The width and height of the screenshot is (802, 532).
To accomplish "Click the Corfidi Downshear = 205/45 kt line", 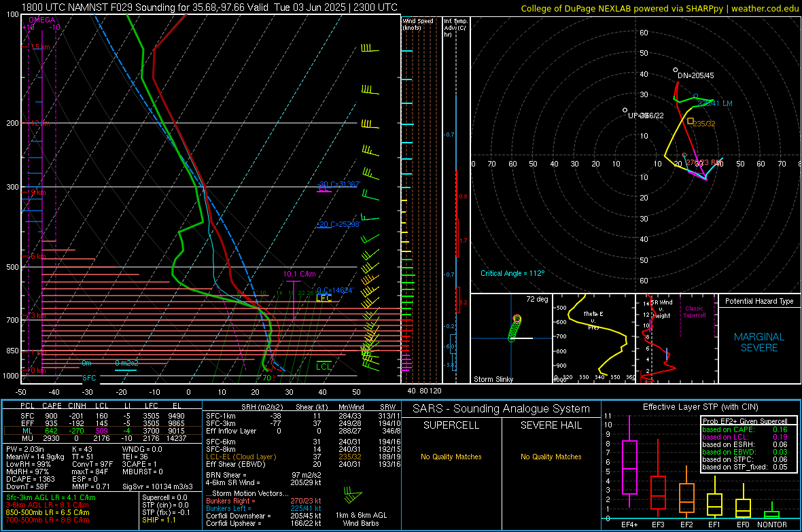I will (x=264, y=516).
